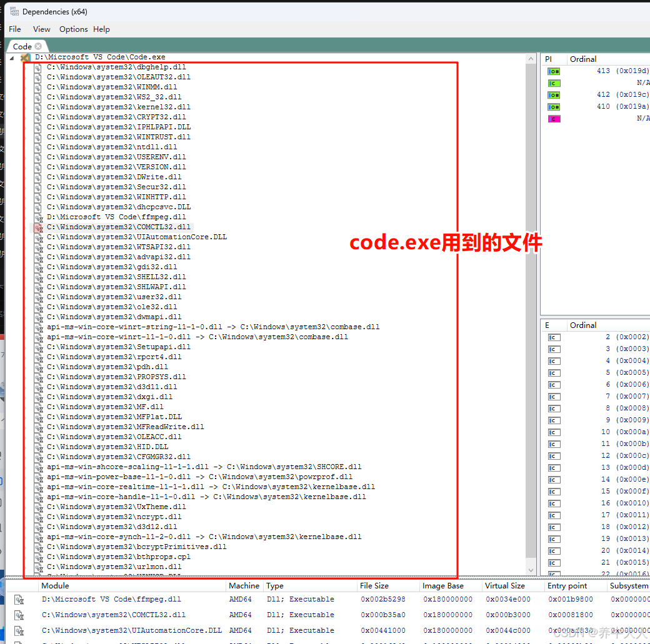Viewport: 650px width, 644px height.
Task: Close the Code tab
Action: (x=38, y=46)
